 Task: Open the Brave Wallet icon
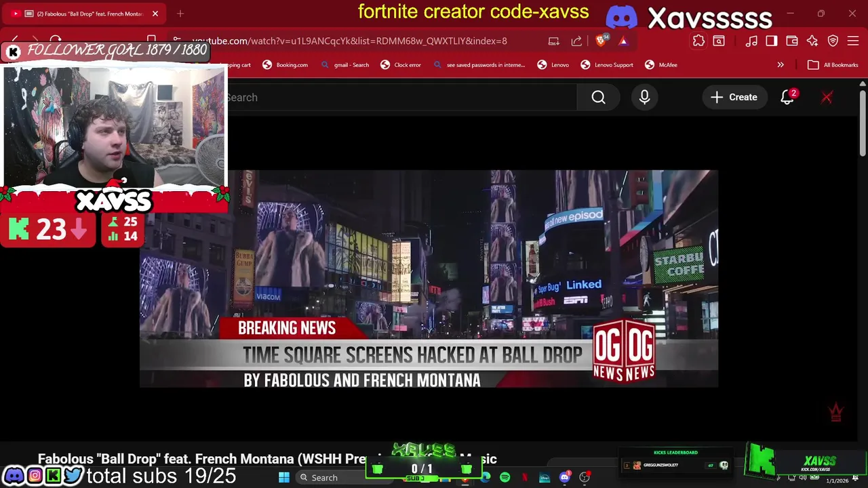click(792, 41)
